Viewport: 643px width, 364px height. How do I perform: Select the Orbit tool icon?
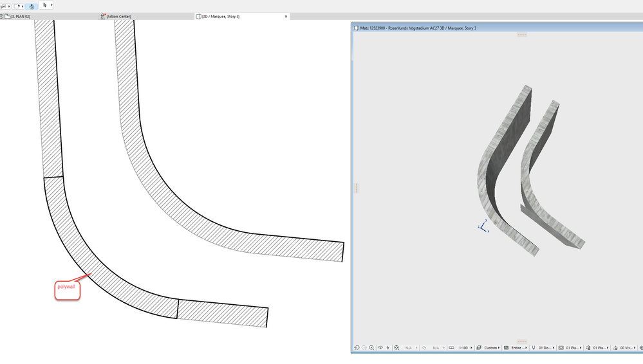(380, 348)
